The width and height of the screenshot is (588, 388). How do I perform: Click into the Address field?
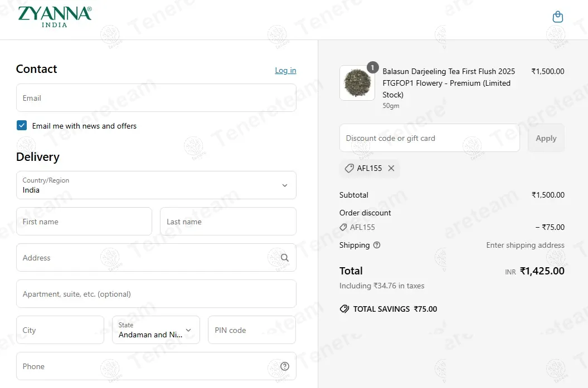[156, 258]
